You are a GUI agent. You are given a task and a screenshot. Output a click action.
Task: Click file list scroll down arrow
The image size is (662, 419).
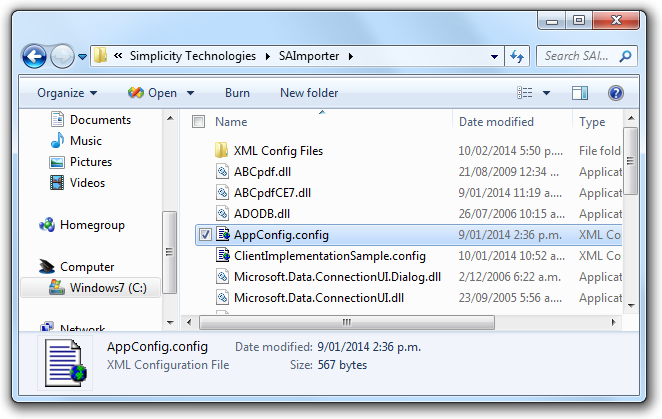point(631,306)
